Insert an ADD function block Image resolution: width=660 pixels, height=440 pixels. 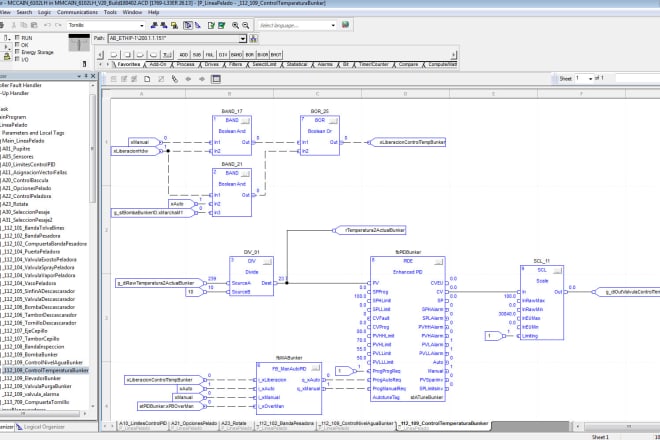pyautogui.click(x=184, y=55)
